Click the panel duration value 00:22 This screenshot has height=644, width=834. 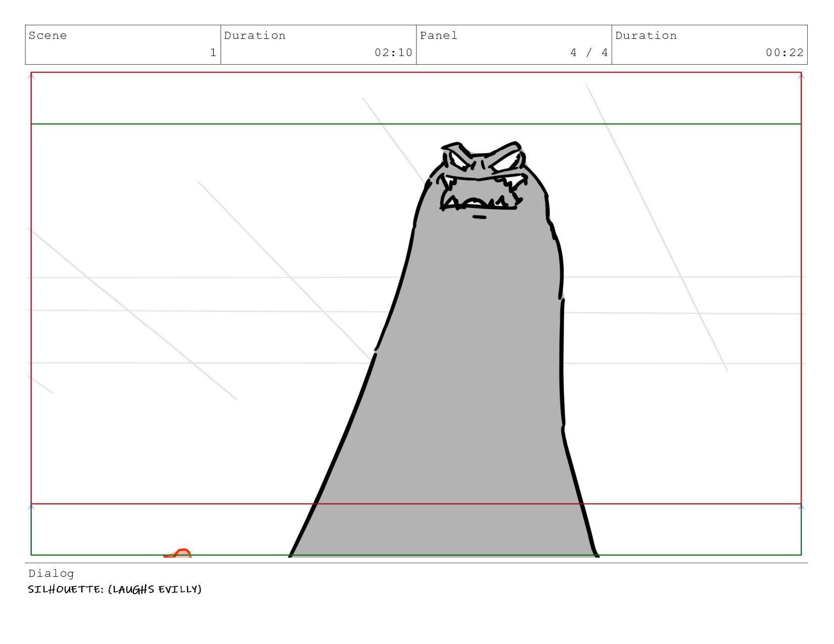tap(784, 53)
